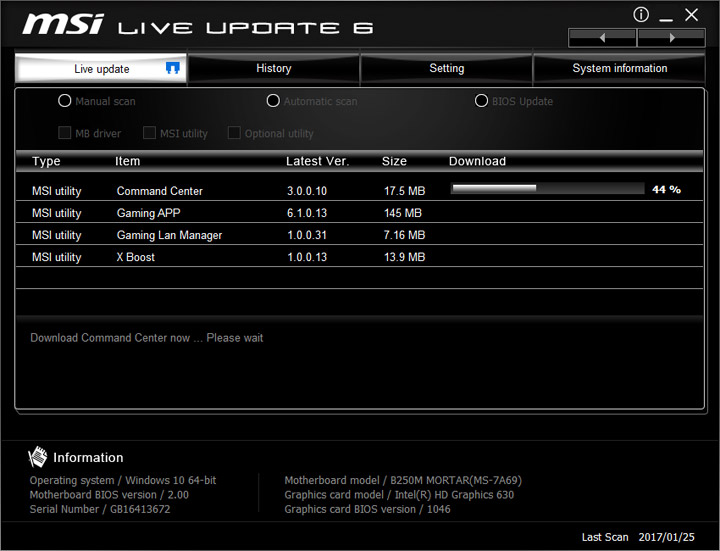Click the Download Command Center status message
720x551 pixels.
[x=146, y=338]
